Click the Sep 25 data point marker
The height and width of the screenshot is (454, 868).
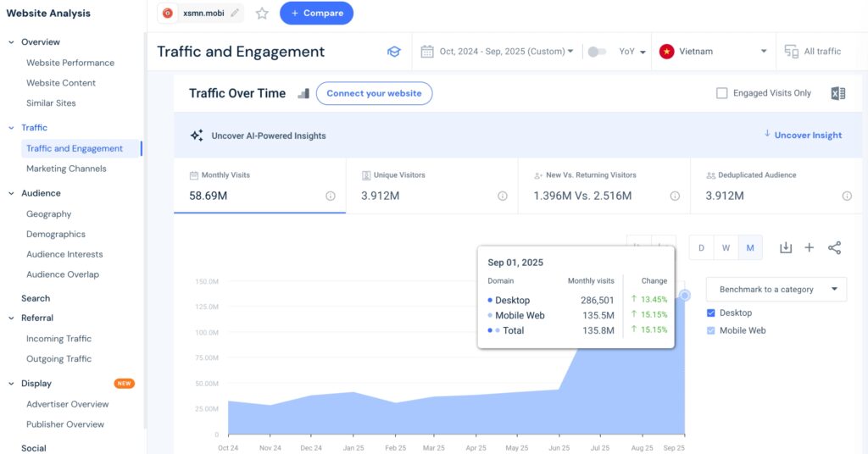(x=685, y=295)
